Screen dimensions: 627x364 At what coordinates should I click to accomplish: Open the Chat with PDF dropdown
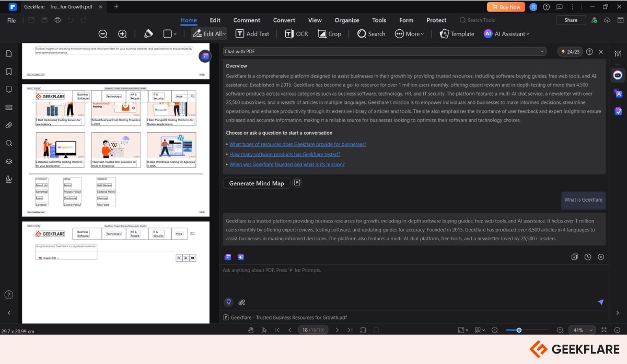(x=384, y=52)
